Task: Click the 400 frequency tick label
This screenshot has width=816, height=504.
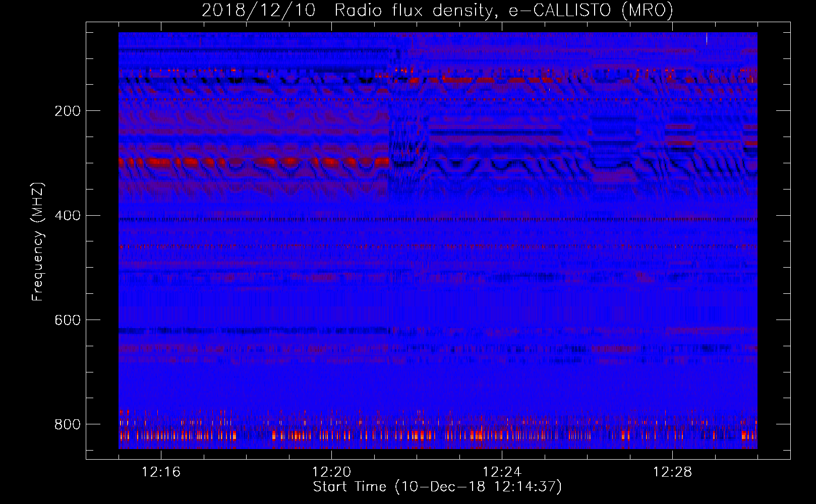Action: pos(67,216)
